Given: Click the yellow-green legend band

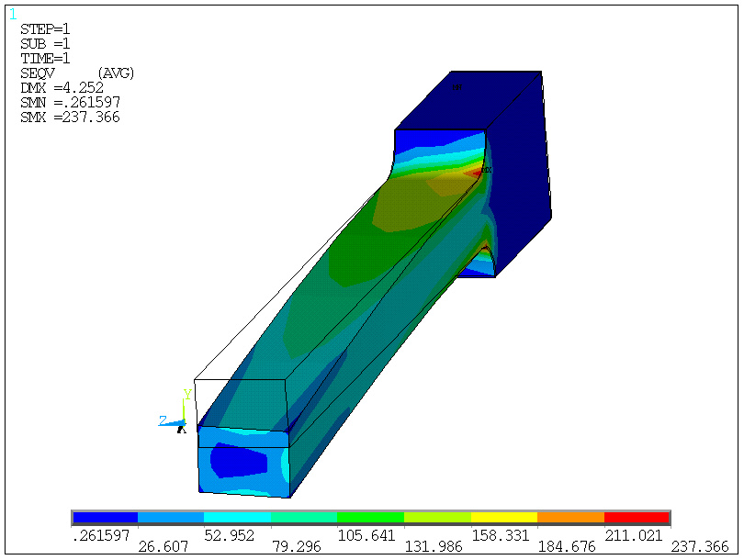Looking at the screenshot, I should point(437,518).
